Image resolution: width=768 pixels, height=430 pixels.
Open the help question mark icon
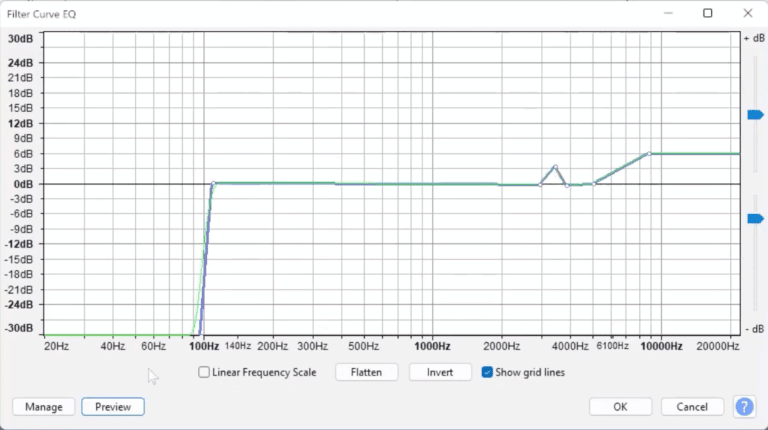click(x=744, y=406)
